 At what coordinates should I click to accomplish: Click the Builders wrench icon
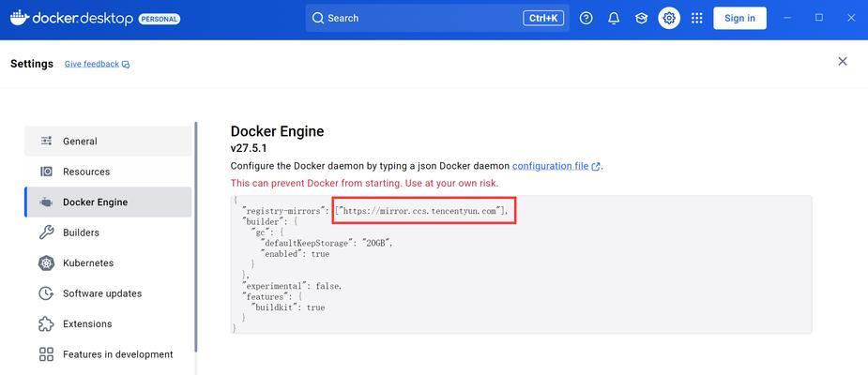click(x=47, y=232)
